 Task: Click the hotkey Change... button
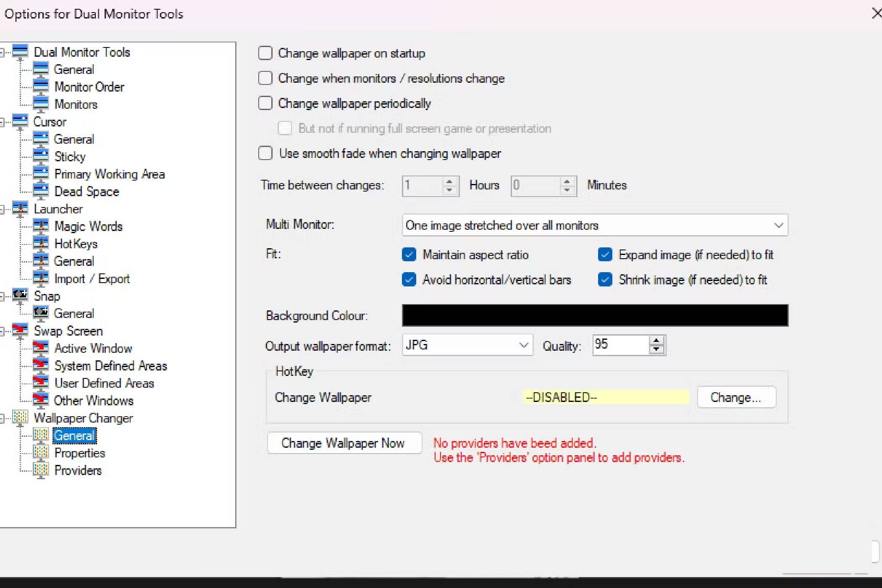tap(736, 397)
